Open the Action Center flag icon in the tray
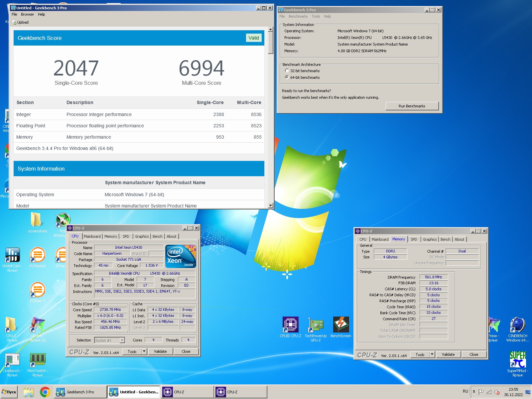 [481, 392]
